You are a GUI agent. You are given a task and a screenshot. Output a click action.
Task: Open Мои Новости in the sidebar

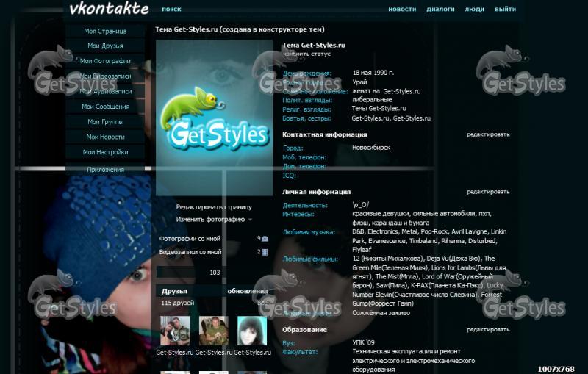point(105,137)
